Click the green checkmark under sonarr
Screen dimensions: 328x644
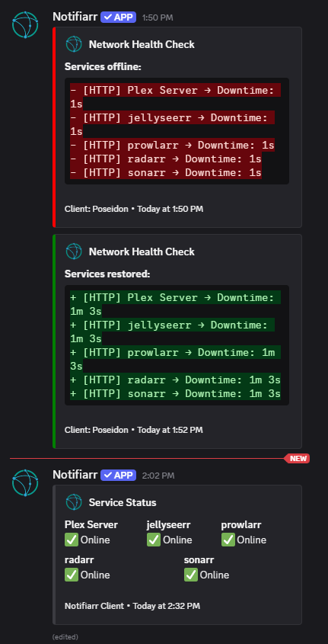coord(191,575)
